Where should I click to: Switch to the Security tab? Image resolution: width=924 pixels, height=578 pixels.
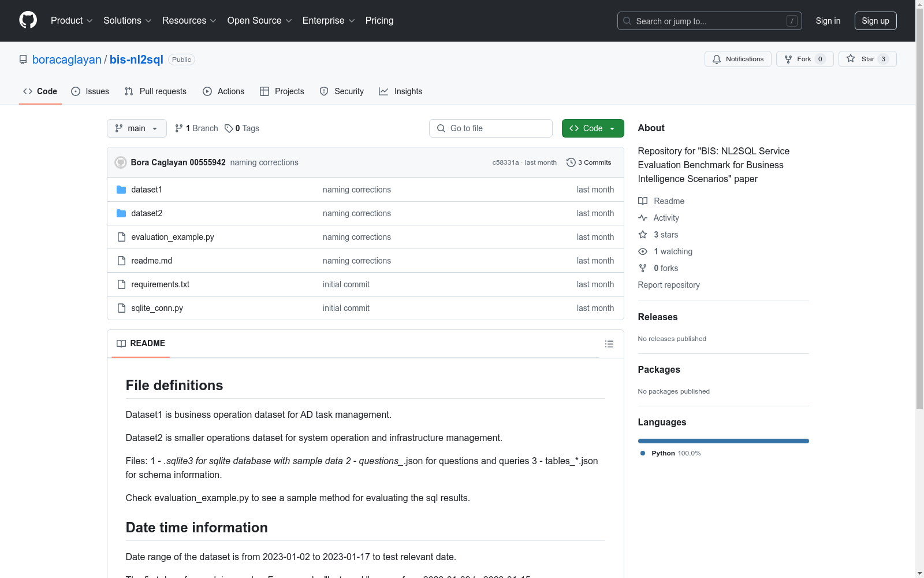[x=342, y=91]
